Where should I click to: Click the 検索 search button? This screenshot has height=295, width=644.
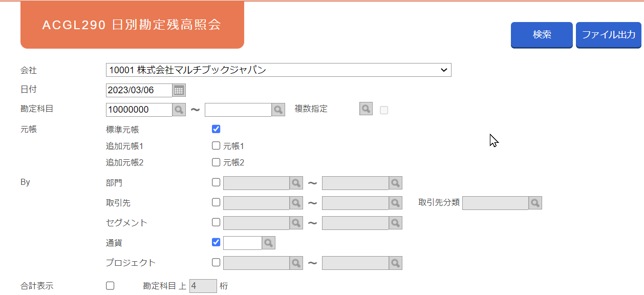coord(542,35)
